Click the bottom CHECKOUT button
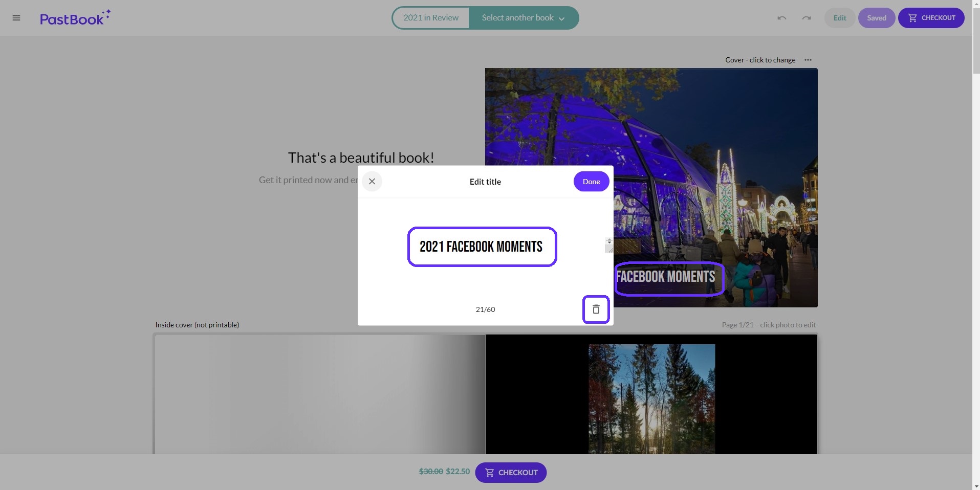 511,473
